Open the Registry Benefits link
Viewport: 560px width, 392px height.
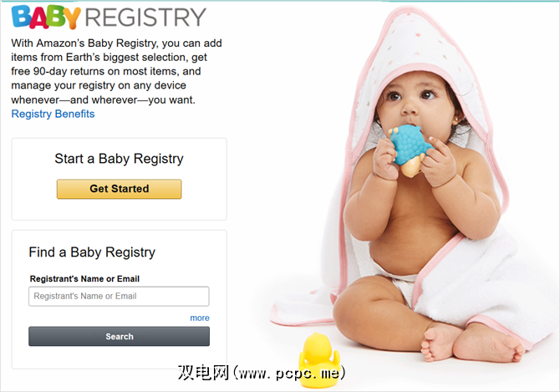click(53, 114)
